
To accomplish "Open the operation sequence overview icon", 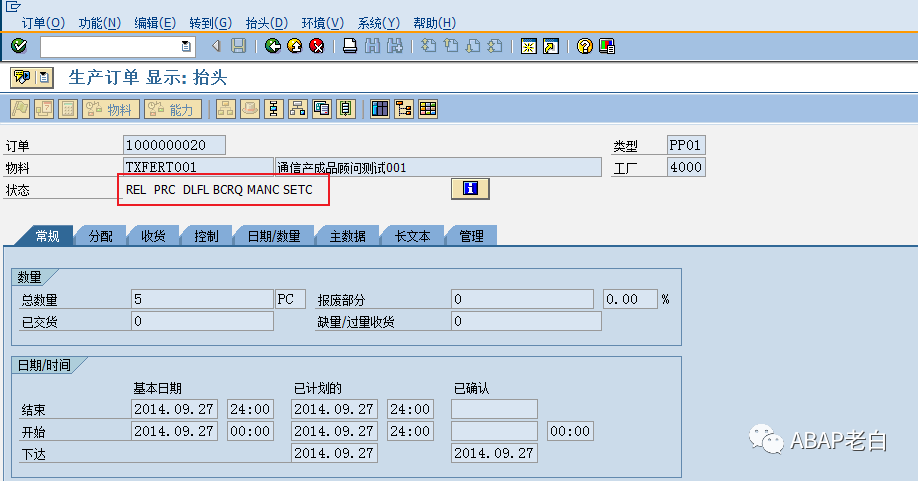I will [x=273, y=109].
